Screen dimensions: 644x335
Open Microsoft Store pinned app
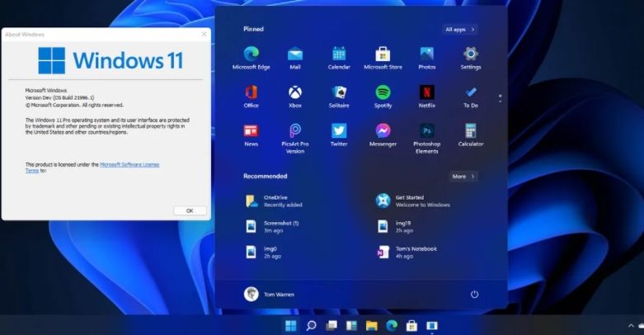(x=383, y=58)
